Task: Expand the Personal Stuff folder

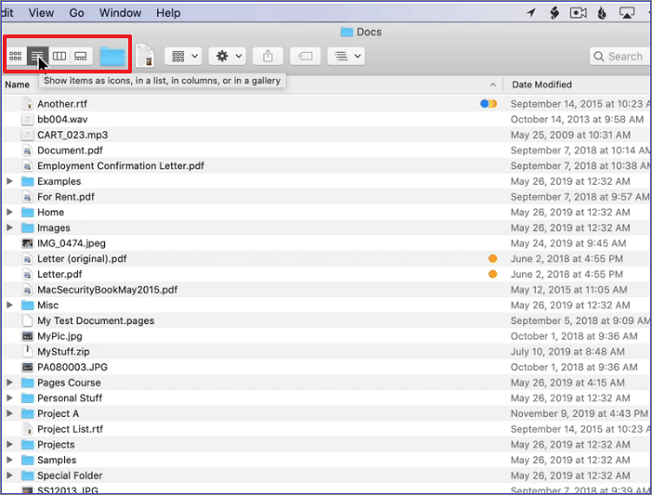Action: (x=9, y=398)
